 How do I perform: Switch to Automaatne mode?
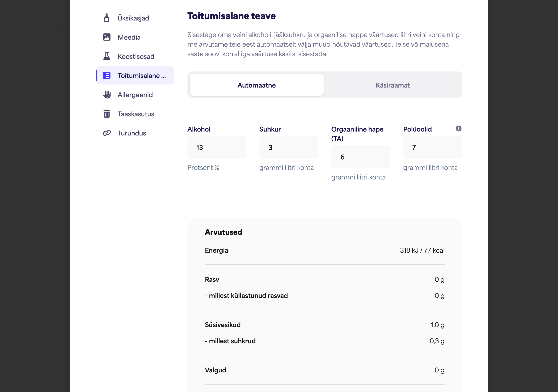[x=256, y=85]
